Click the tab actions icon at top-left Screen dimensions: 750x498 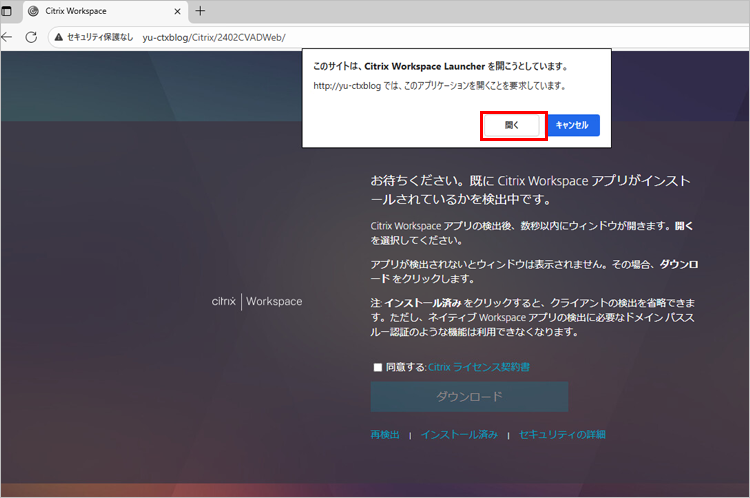click(7, 11)
